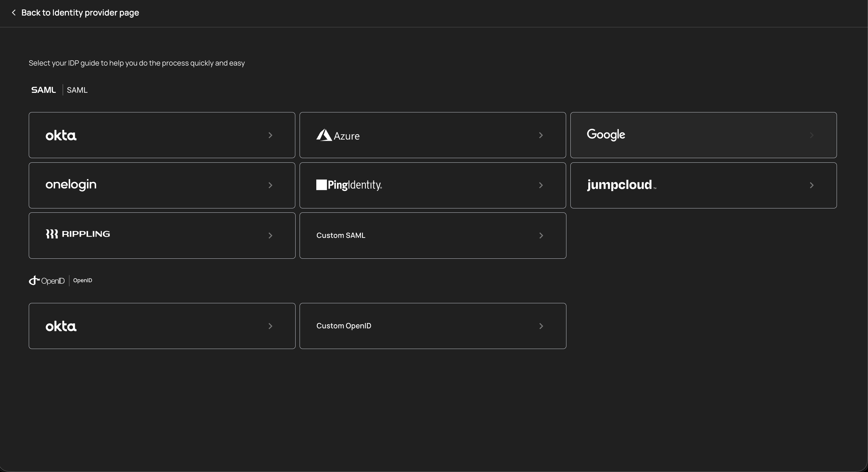
Task: Click the back arrow icon at top
Action: click(x=14, y=13)
